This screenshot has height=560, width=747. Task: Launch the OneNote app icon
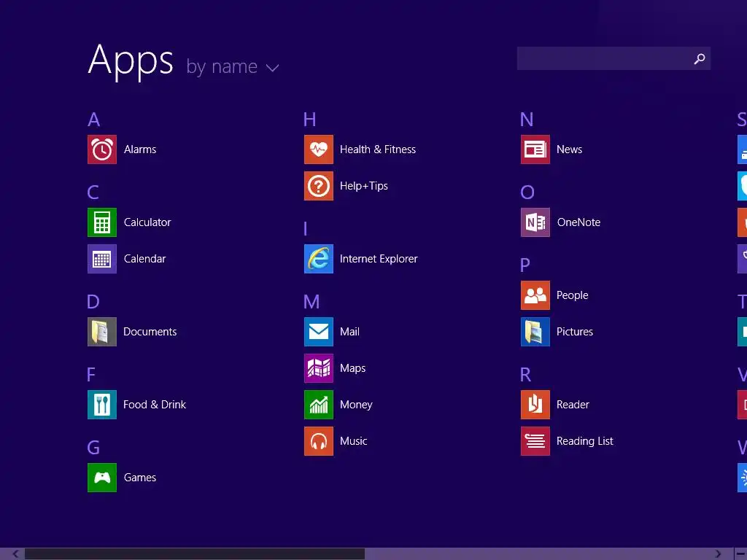pos(535,222)
